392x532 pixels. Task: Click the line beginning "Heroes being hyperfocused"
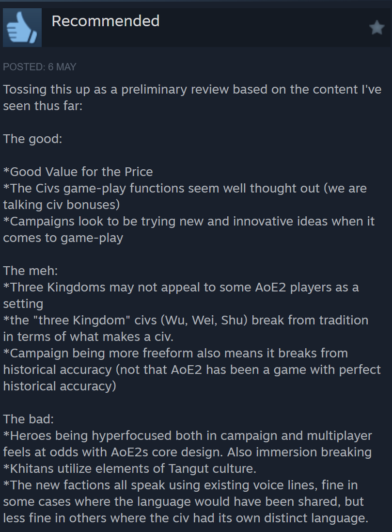188,435
